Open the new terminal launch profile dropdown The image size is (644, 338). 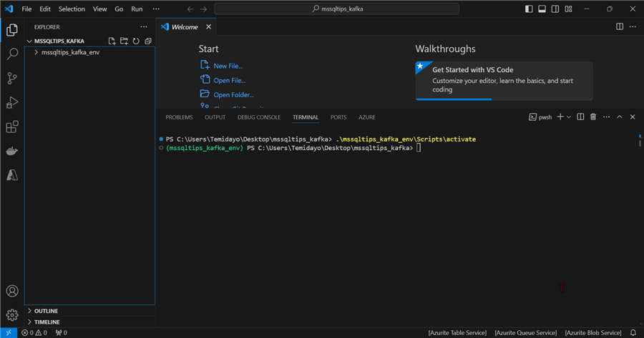pyautogui.click(x=569, y=117)
